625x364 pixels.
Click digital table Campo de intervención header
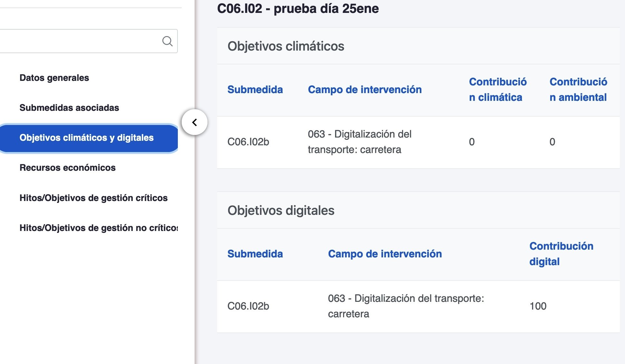point(385,254)
